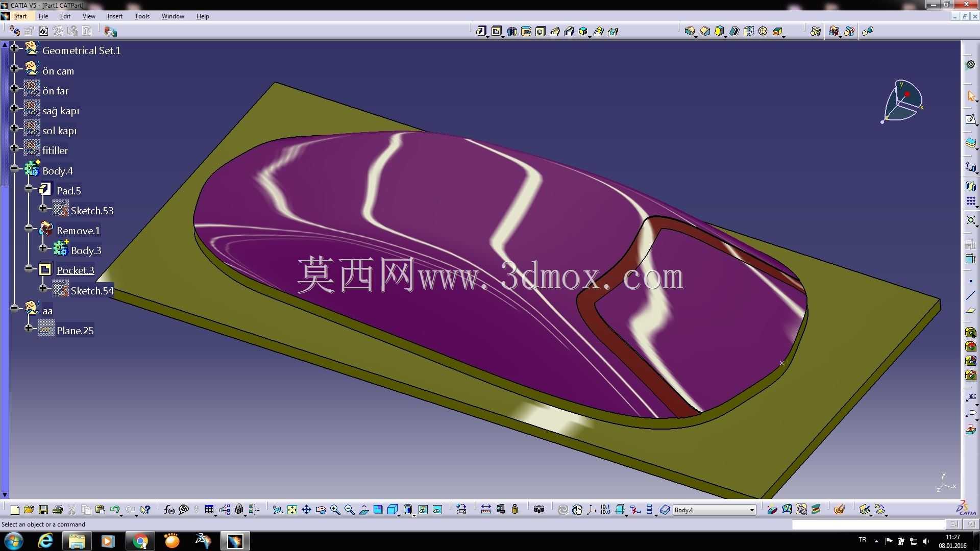Click the Open file folder icon
980x551 pixels.
(29, 510)
